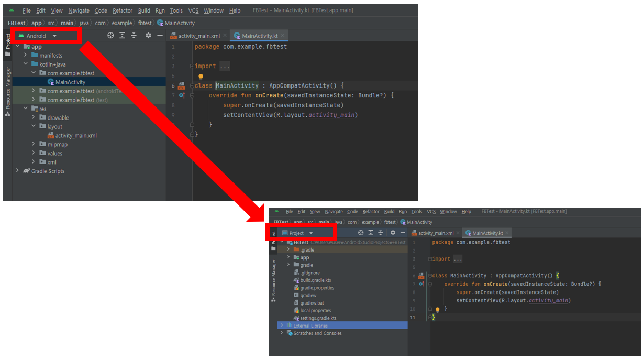Expand the values folder in upper window
This screenshot has height=358, width=644.
click(34, 153)
